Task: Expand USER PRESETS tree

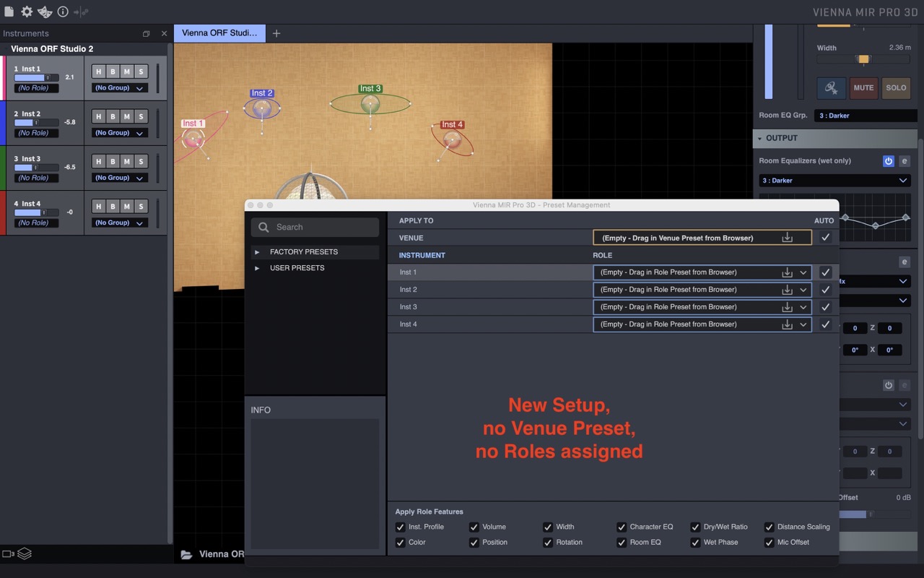Action: point(257,268)
